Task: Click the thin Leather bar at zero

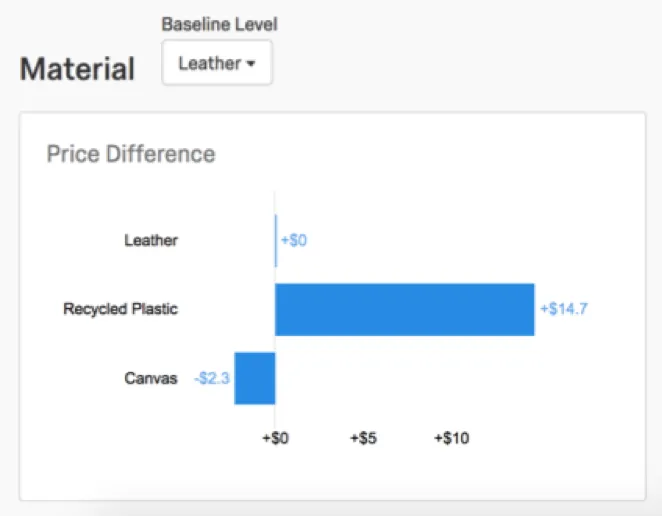Action: [x=276, y=240]
